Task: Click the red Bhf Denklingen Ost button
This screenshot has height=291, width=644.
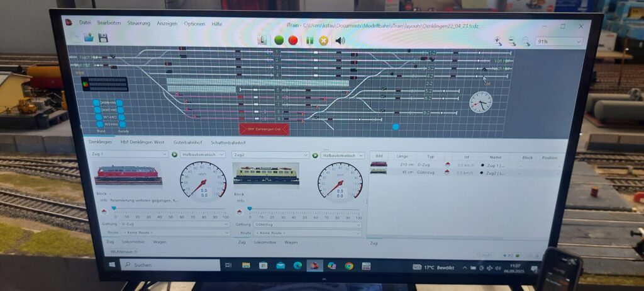Action: point(264,129)
